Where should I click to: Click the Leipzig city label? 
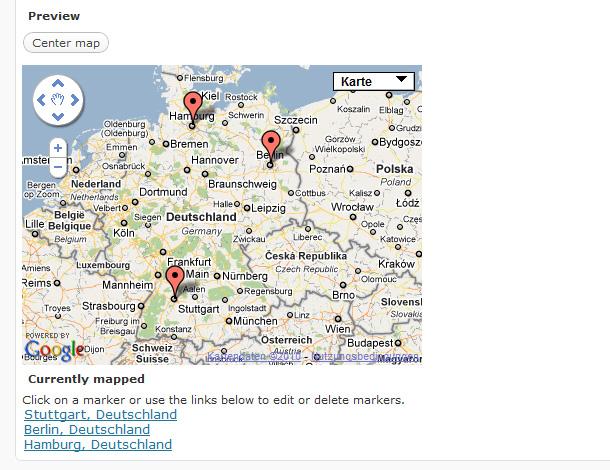[x=268, y=208]
